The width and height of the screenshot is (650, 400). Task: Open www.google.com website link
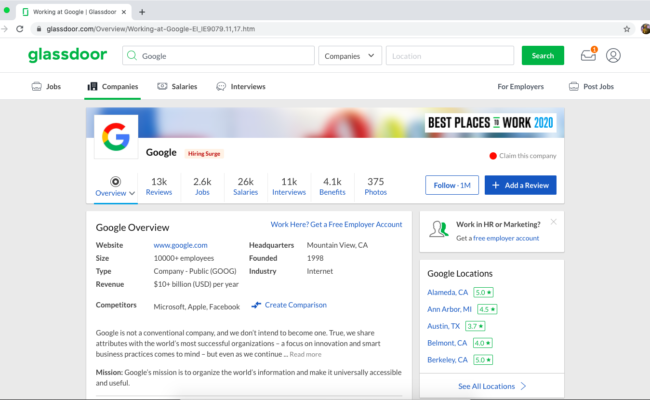point(180,245)
